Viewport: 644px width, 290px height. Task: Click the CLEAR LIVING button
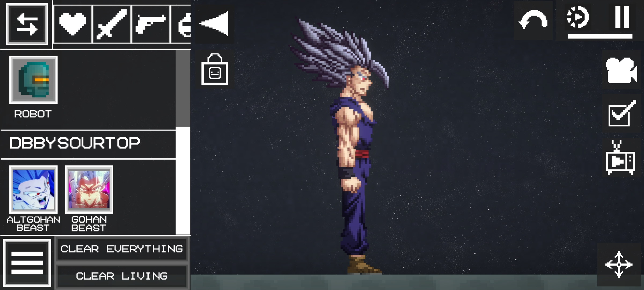[122, 276]
